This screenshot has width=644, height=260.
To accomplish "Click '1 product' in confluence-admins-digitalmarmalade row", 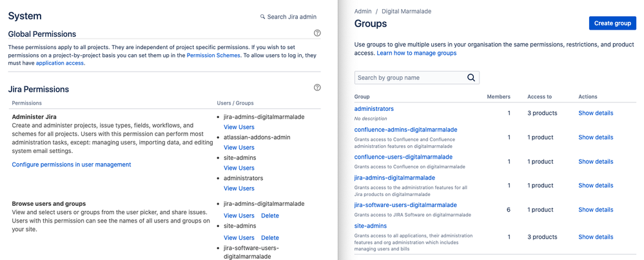I will click(540, 137).
